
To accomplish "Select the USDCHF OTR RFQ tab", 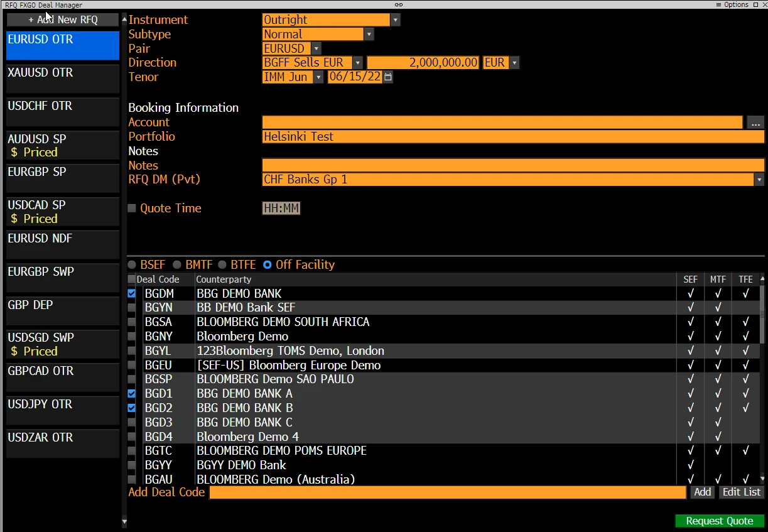I will [x=62, y=112].
